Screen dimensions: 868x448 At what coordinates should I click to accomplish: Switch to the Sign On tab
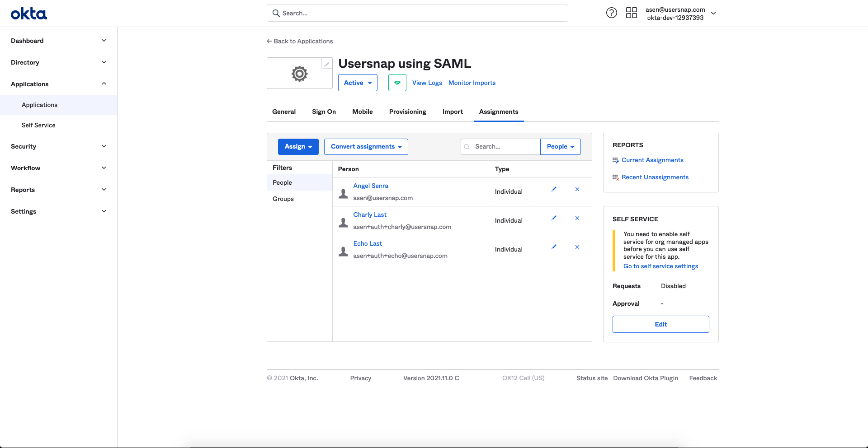(x=324, y=112)
